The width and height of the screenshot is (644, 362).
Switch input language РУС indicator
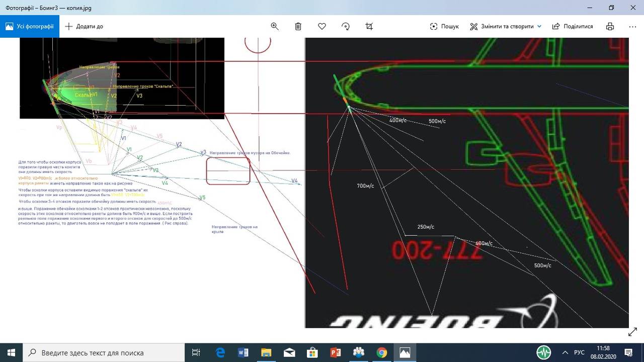point(579,352)
